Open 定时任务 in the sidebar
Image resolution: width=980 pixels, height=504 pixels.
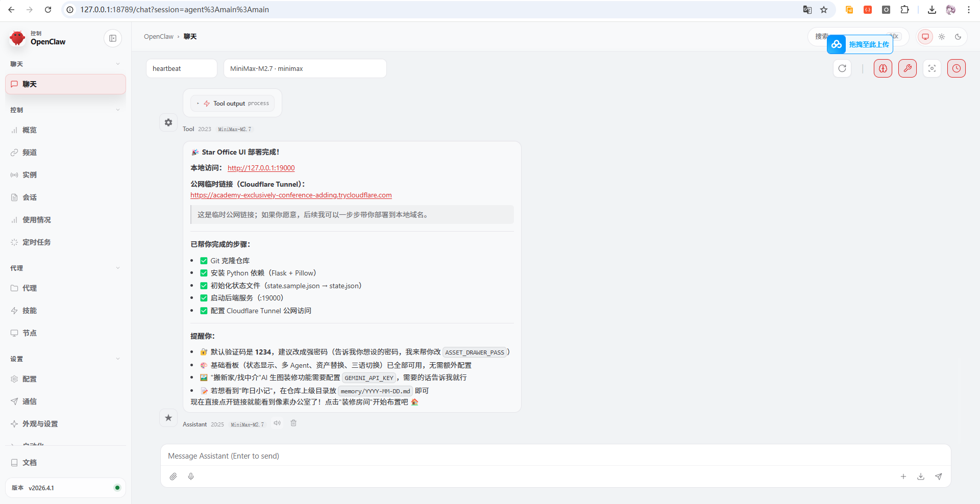coord(37,242)
